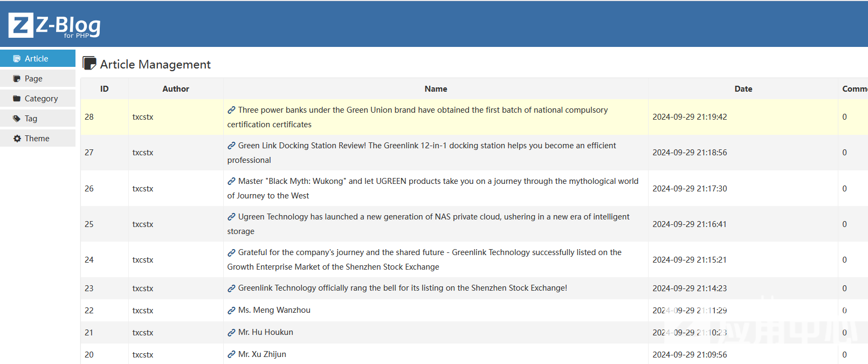The image size is (868, 364).
Task: Click date 2024-09-29 21:09:56
Action: (690, 355)
